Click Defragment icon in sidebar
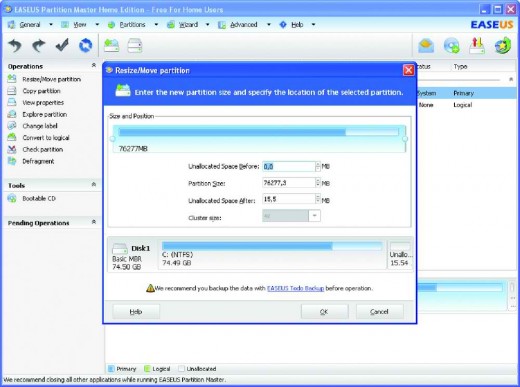Viewport: 520px width, 387px height. point(12,161)
